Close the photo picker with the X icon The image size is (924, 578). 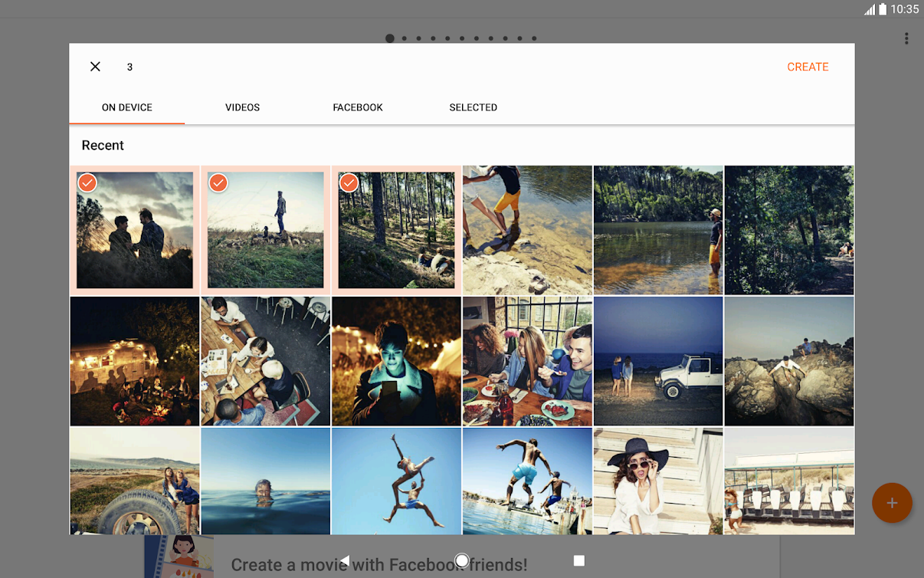click(x=95, y=67)
